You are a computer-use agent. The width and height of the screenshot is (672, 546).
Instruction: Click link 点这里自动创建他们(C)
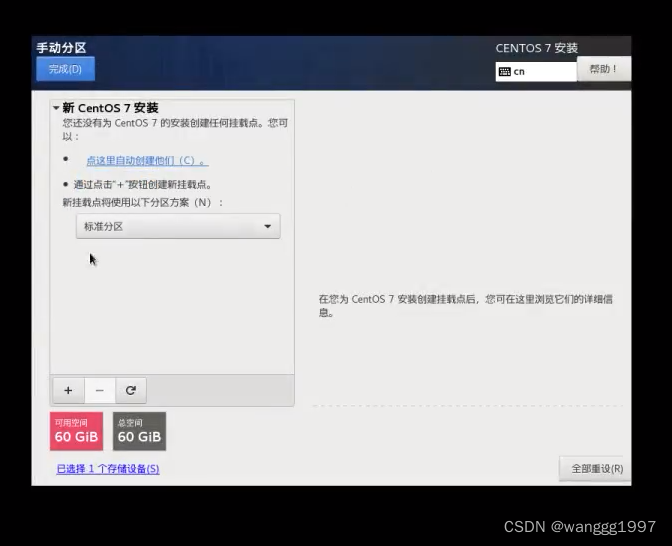click(x=147, y=161)
